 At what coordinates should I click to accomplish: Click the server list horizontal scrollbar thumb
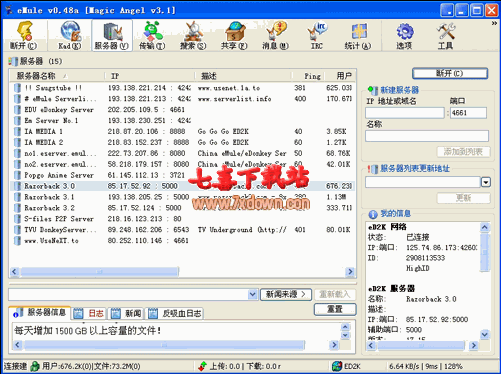point(99,272)
